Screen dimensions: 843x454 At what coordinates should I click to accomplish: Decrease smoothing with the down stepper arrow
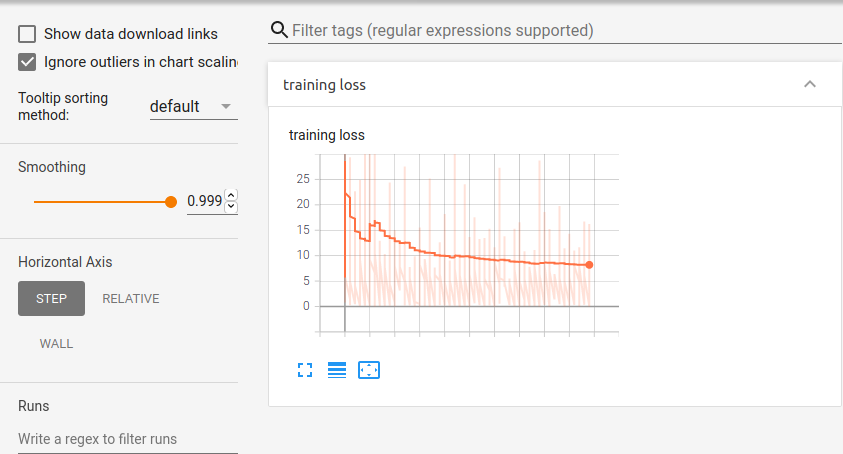[232, 207]
